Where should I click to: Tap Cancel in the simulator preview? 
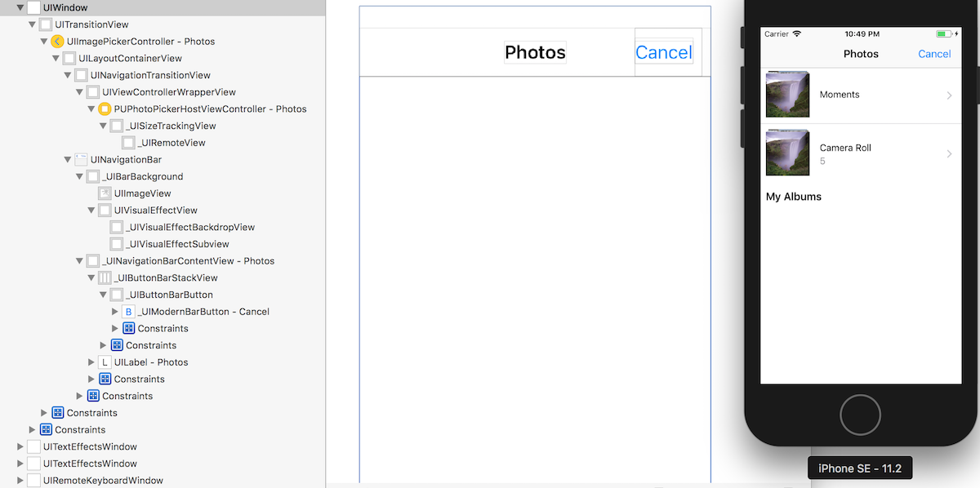click(x=934, y=54)
